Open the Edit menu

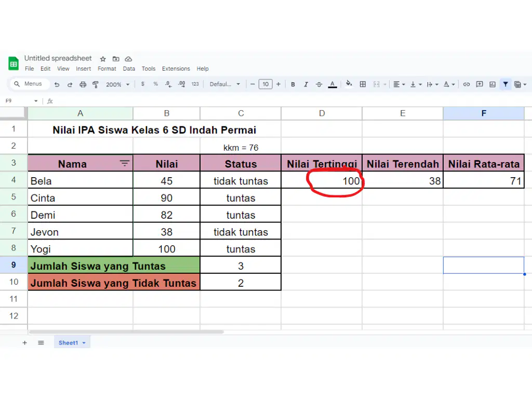(x=46, y=69)
